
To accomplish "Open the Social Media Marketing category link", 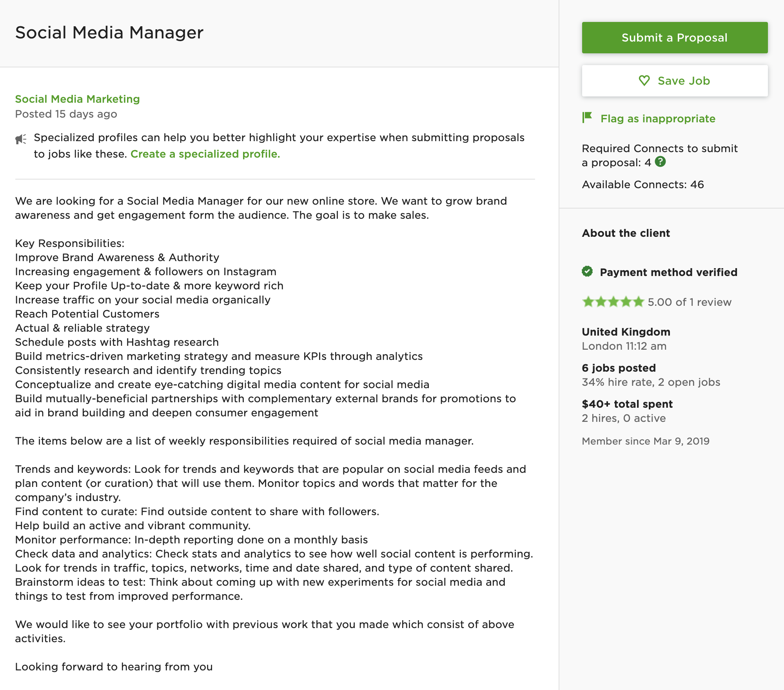I will coord(77,99).
